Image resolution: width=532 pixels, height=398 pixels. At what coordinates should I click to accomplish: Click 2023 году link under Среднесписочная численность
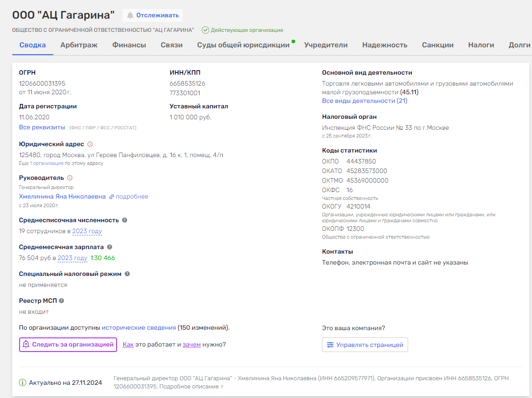pos(87,231)
